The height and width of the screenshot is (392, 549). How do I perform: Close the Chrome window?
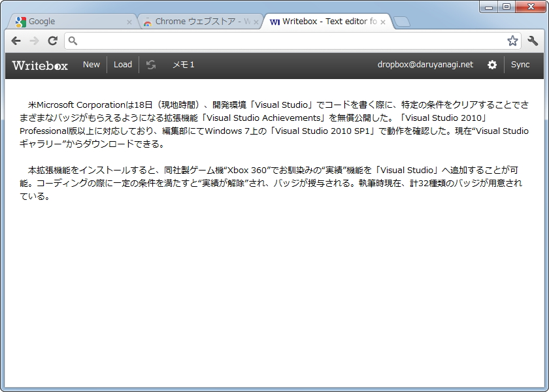(x=531, y=7)
